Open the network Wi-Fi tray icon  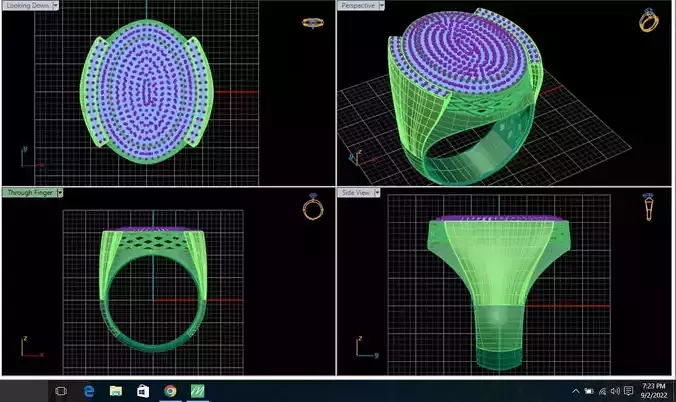[x=603, y=391]
